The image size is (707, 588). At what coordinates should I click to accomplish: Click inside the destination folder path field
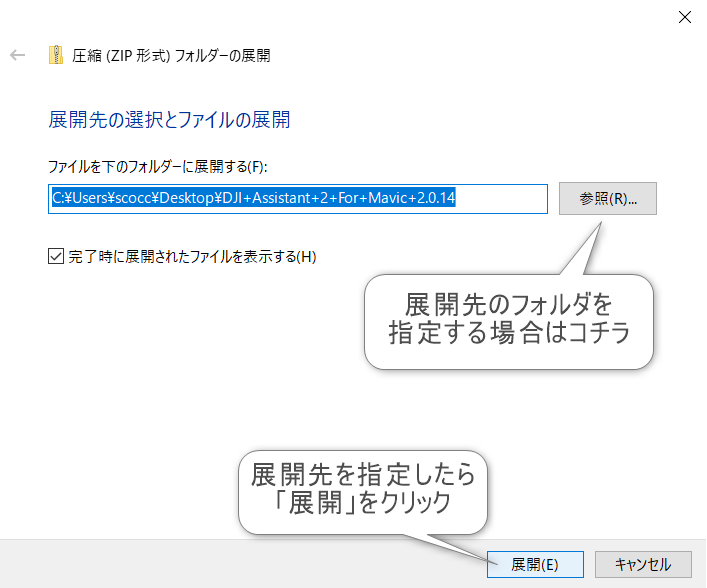click(x=298, y=198)
